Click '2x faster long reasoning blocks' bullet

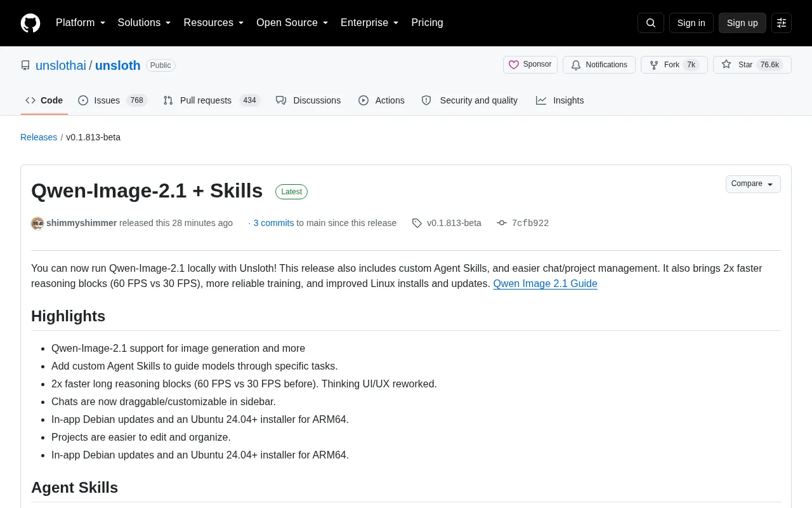click(x=244, y=384)
